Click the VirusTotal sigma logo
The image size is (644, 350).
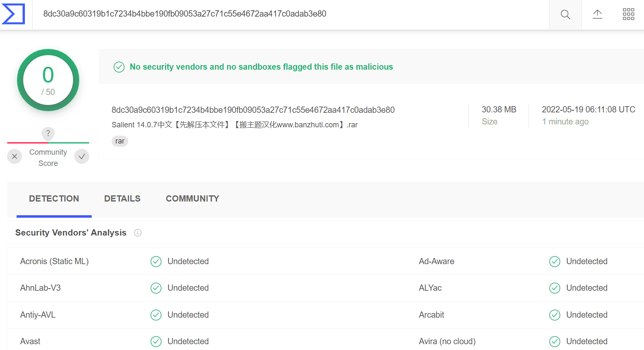click(13, 14)
